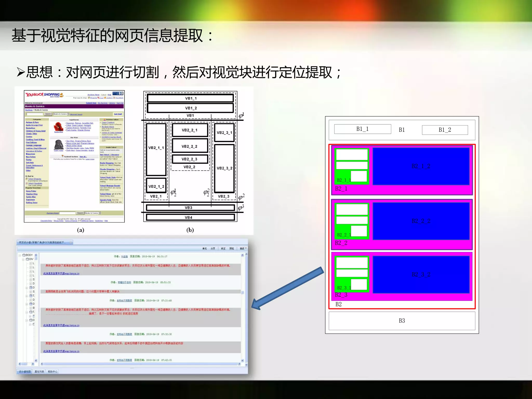Open the author link dated 07:32:30
The width and height of the screenshot is (532, 399).
click(124, 334)
